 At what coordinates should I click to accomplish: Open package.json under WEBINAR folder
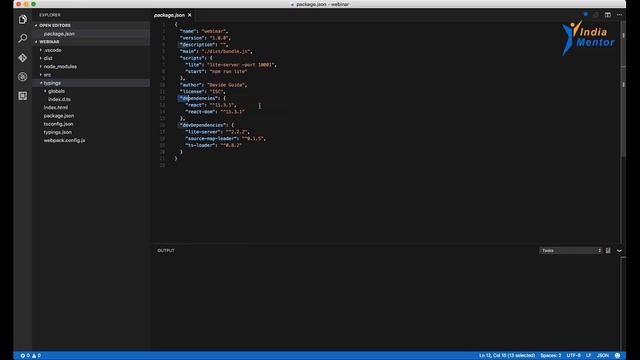click(59, 116)
